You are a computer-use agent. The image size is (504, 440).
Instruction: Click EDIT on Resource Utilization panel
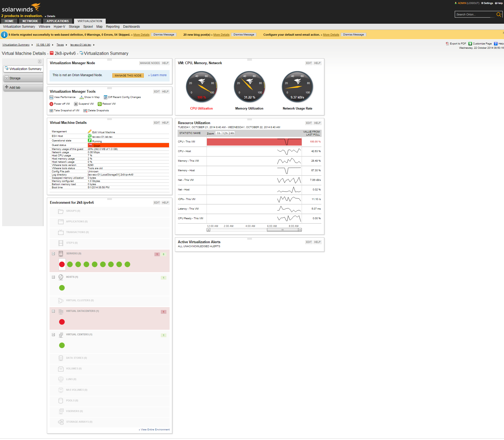[309, 123]
